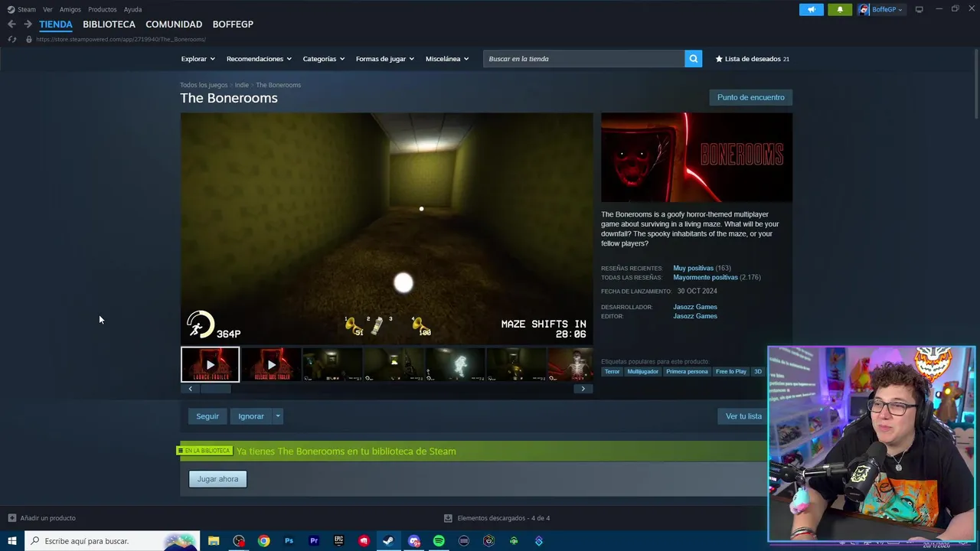Click Ver tu lista button
Screen dimensions: 980x551
[743, 416]
